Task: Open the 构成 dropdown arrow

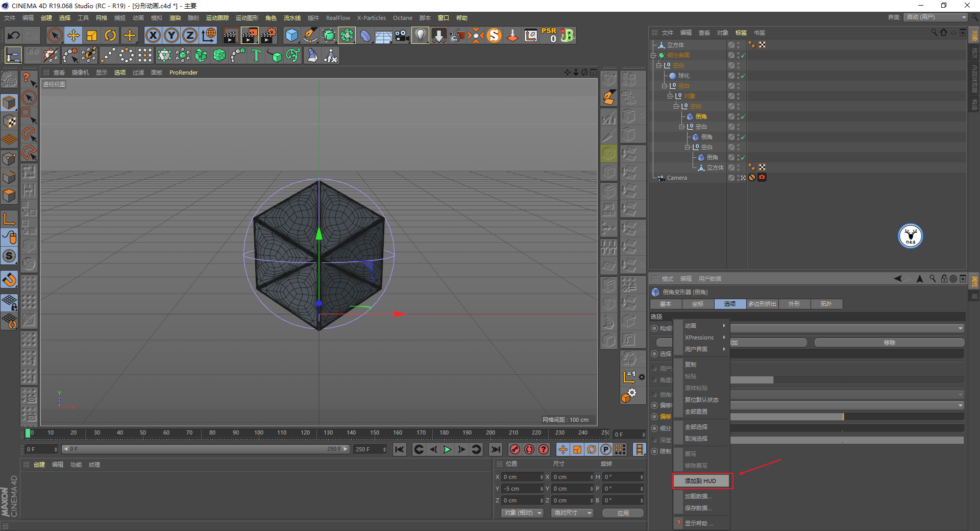Action: click(961, 328)
